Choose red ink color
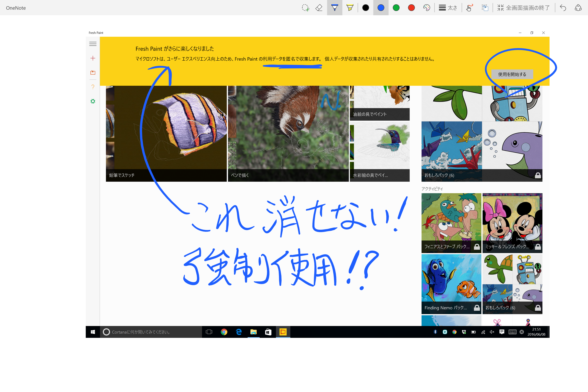The width and height of the screenshot is (588, 392). point(411,8)
